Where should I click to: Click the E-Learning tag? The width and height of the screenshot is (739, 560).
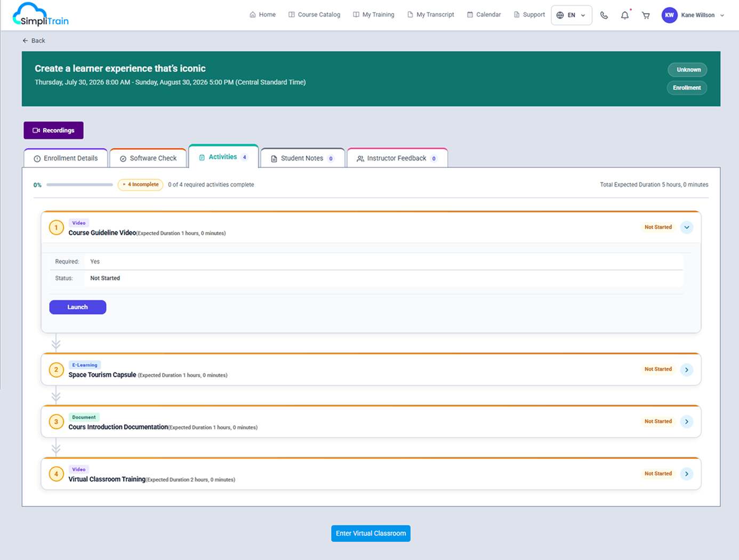(x=85, y=365)
